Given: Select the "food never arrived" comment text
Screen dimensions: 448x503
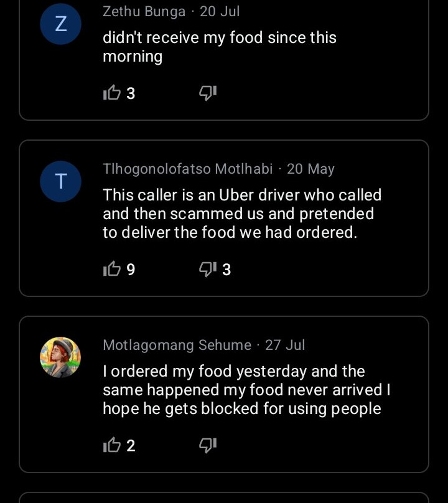Looking at the screenshot, I should [x=246, y=390].
